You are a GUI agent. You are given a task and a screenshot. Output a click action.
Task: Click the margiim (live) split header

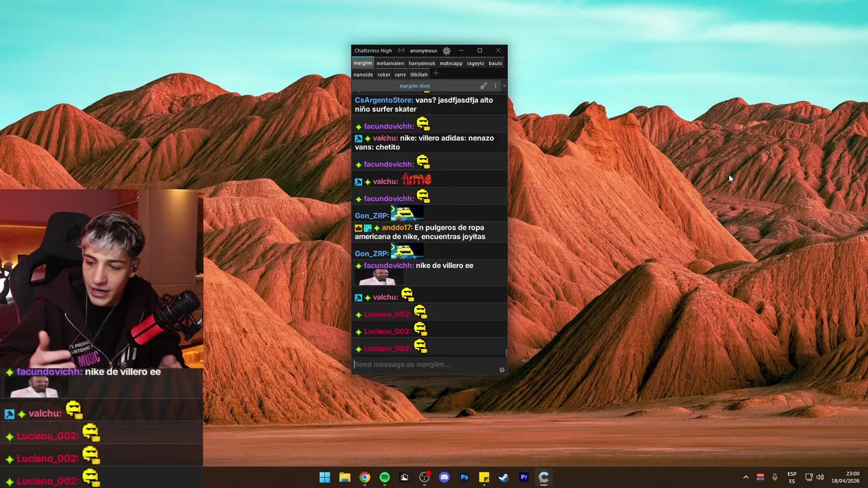(414, 86)
